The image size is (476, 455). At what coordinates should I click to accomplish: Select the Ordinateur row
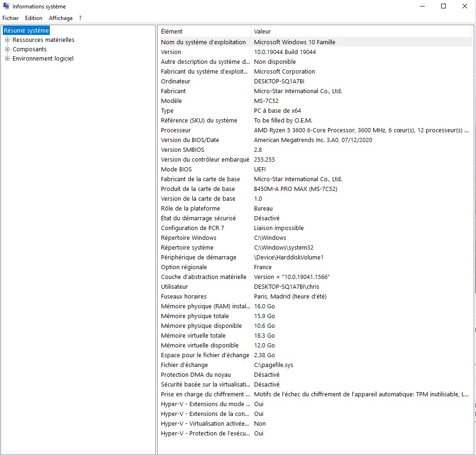316,81
